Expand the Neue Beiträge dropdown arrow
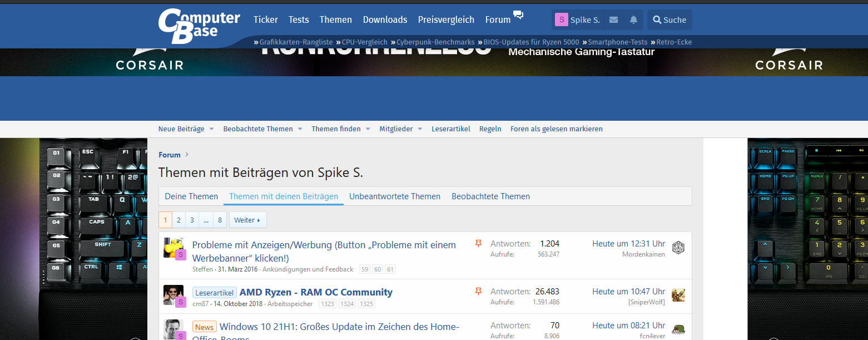This screenshot has width=868, height=340. click(211, 129)
